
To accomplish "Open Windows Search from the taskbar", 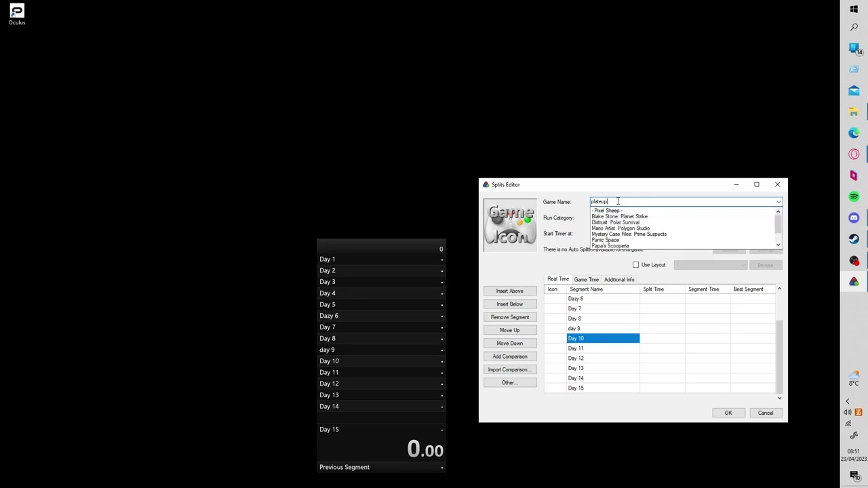I will point(854,27).
